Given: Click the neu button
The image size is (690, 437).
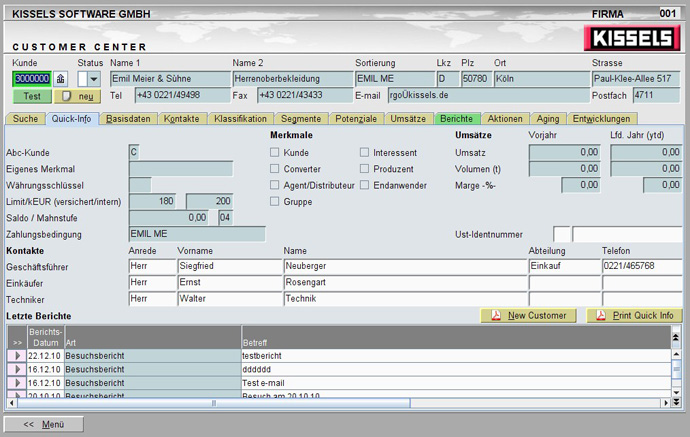Looking at the screenshot, I should [77, 96].
